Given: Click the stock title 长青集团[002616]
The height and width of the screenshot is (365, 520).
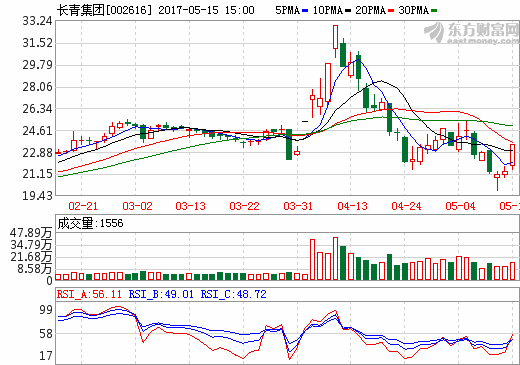Looking at the screenshot, I should [x=104, y=10].
